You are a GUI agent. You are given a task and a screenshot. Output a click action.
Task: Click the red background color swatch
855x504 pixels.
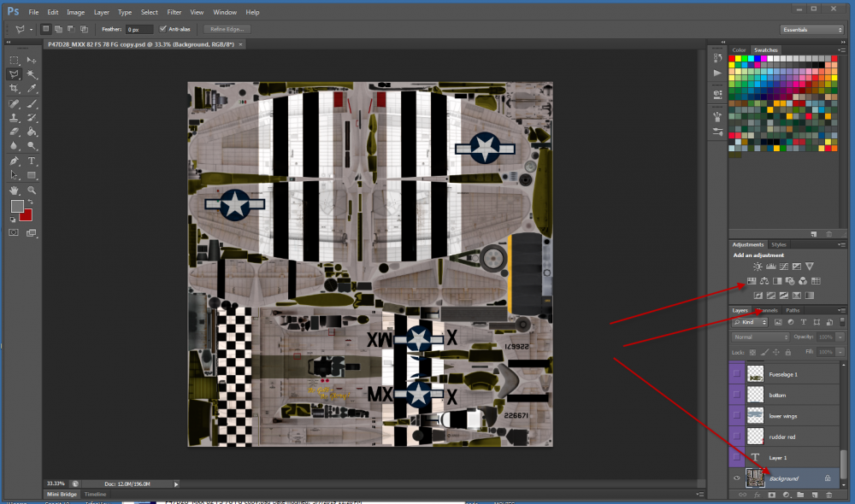point(27,214)
